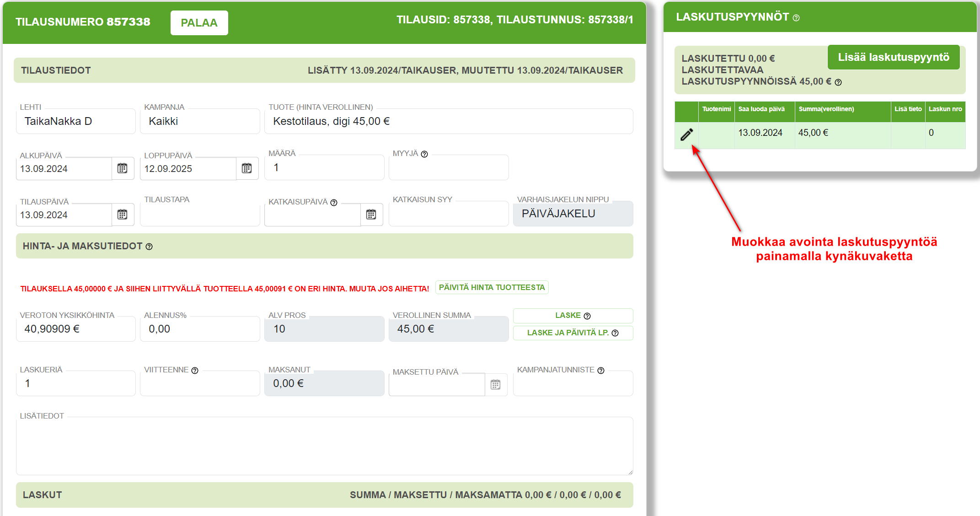Click the Loppupäivä date field
The width and height of the screenshot is (980, 516).
188,168
